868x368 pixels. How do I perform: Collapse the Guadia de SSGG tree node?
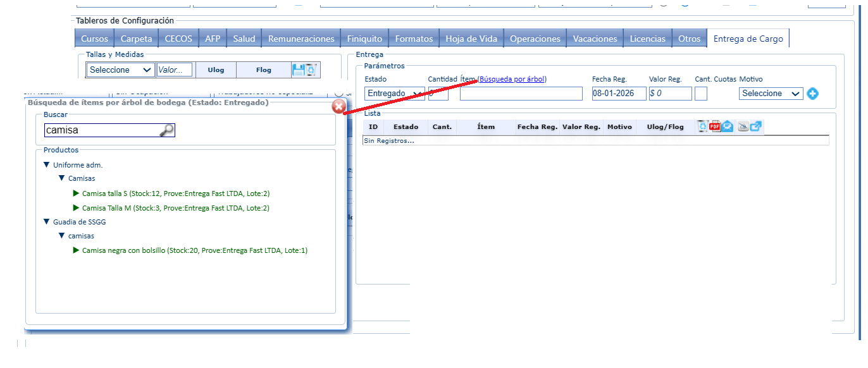46,222
